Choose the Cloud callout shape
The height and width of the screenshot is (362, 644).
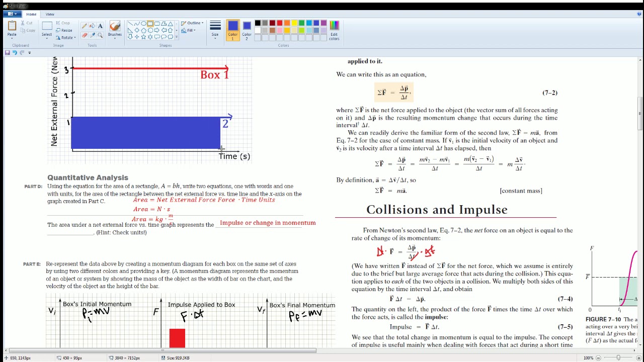coord(170,37)
